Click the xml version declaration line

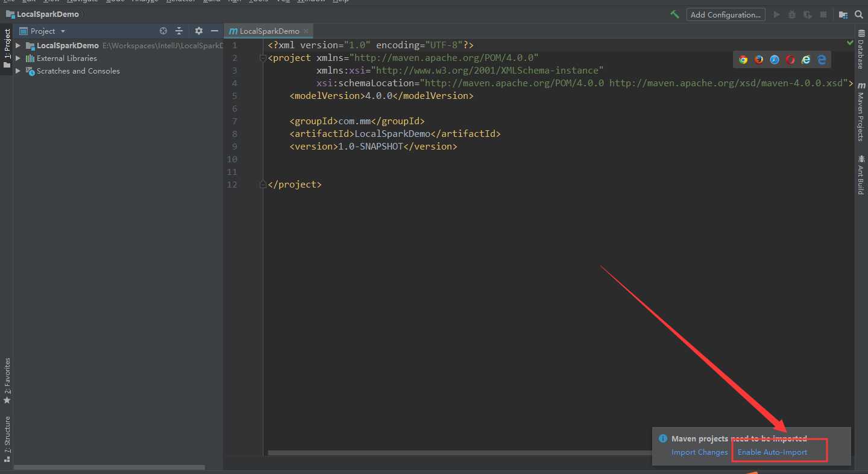pyautogui.click(x=371, y=45)
